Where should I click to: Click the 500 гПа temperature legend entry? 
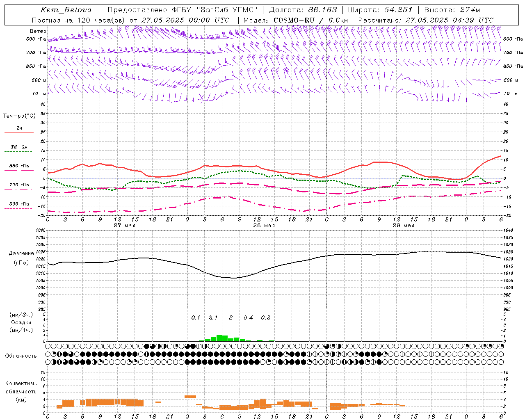(x=19, y=204)
